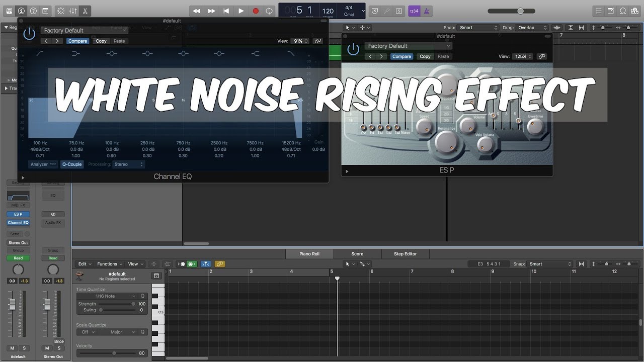
Task: Toggle the Metronome click button
Action: pyautogui.click(x=426, y=11)
